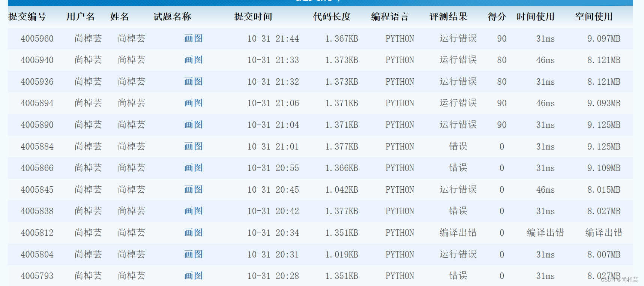Click the 试题名称 column header
Viewport: 644px width, 286px height.
click(173, 17)
